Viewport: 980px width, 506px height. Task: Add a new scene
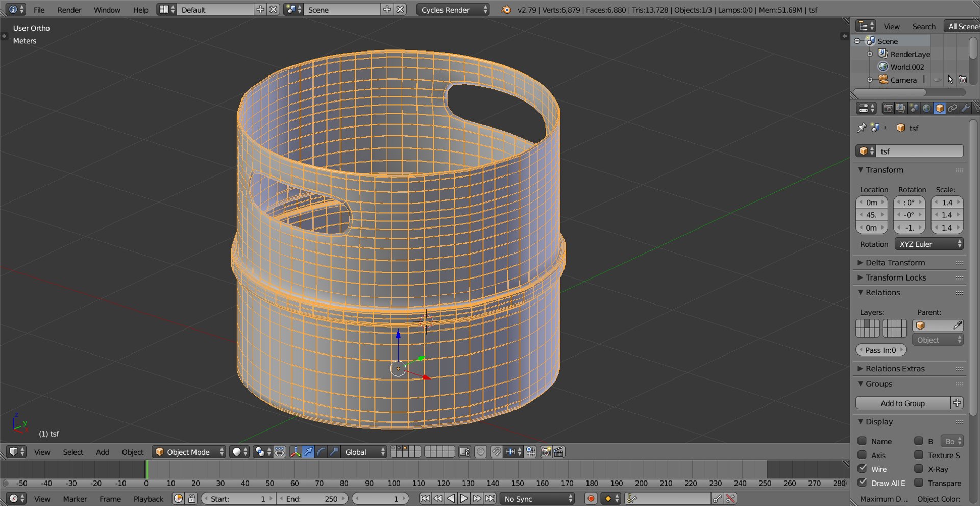(x=387, y=9)
